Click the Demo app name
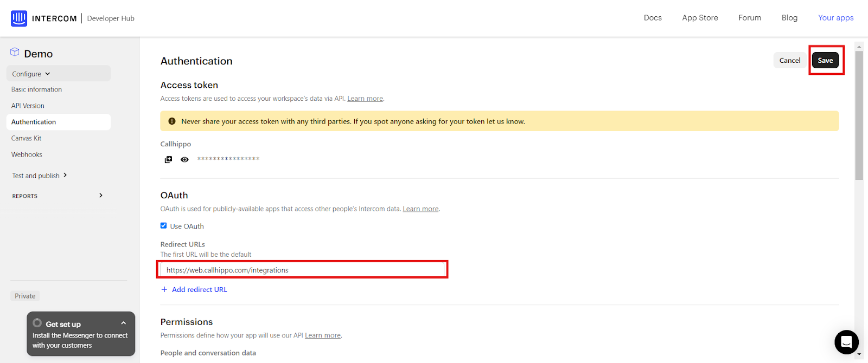The image size is (868, 363). 39,54
